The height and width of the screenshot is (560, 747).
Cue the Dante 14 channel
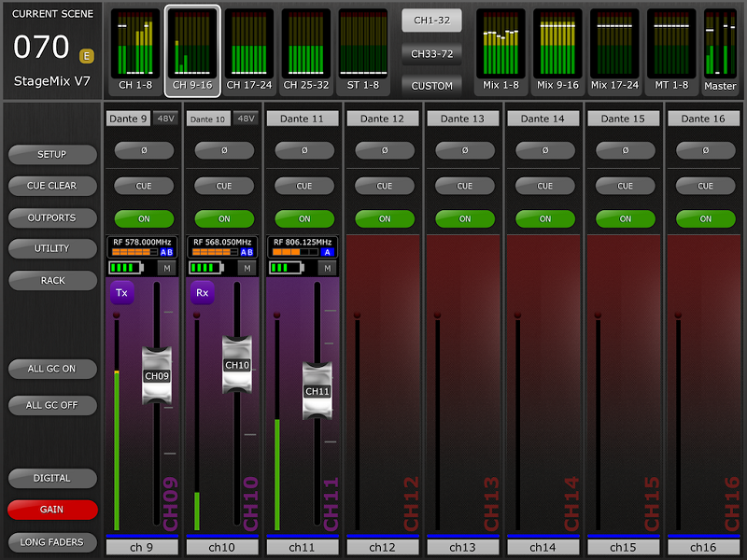pyautogui.click(x=545, y=186)
